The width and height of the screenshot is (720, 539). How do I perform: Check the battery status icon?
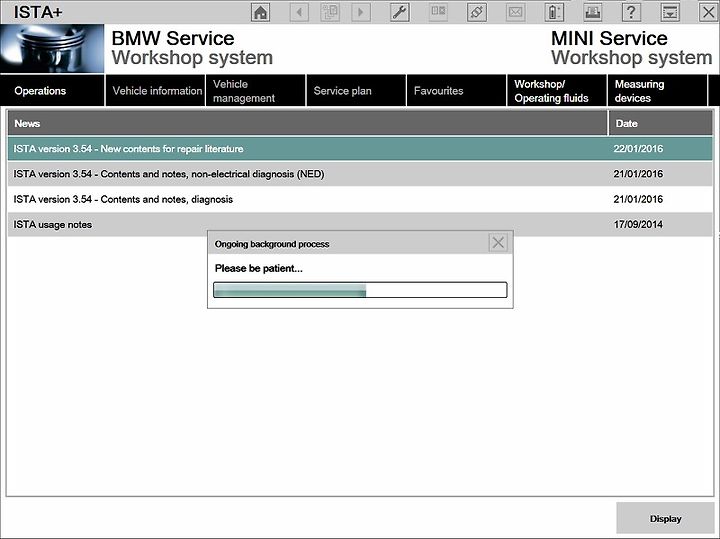tap(554, 12)
